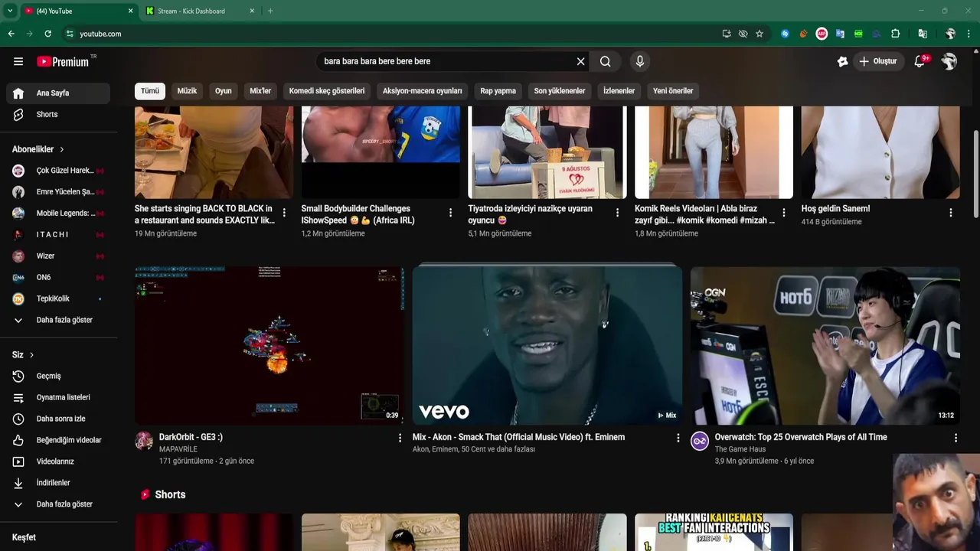Viewport: 980px width, 551px height.
Task: Clear the search box with the X
Action: click(x=580, y=61)
